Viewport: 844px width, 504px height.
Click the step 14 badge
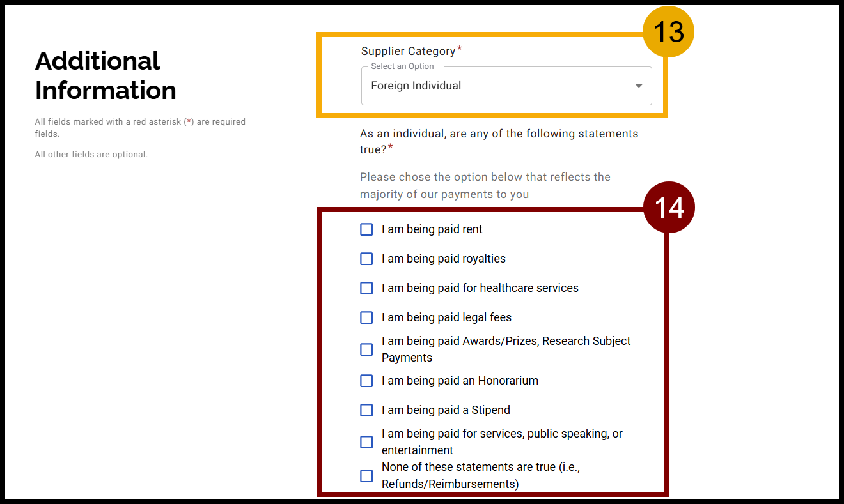click(x=669, y=206)
